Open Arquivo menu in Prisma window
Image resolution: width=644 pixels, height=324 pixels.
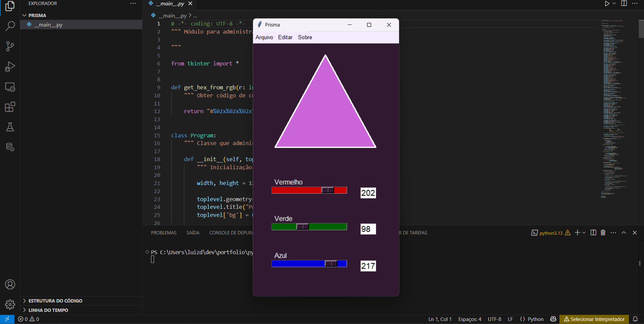[264, 37]
